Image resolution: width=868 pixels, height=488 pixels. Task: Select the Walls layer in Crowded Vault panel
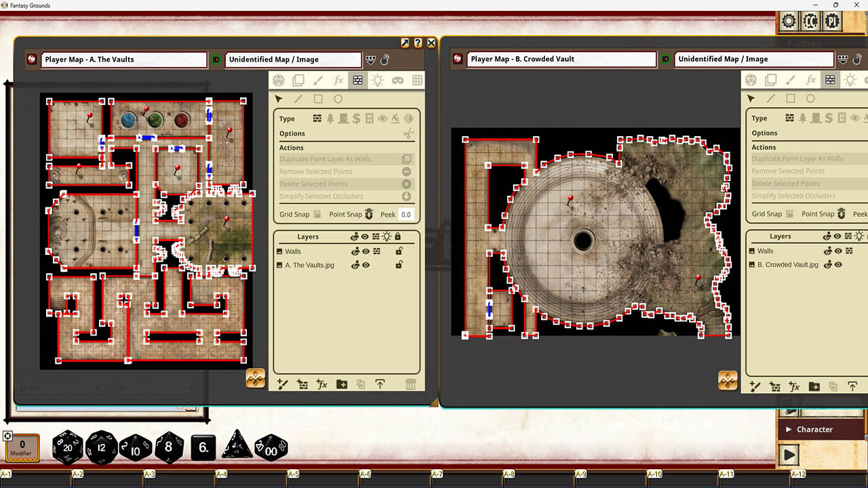[766, 251]
